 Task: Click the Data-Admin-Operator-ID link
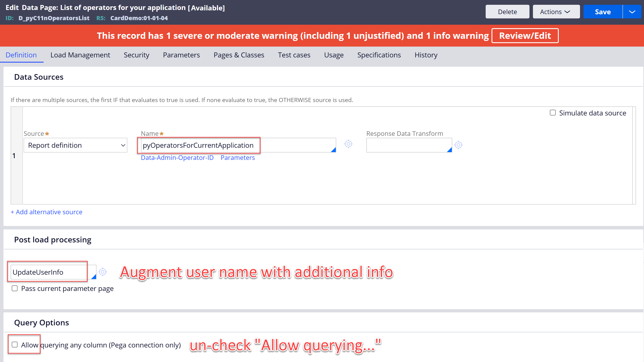tap(177, 158)
